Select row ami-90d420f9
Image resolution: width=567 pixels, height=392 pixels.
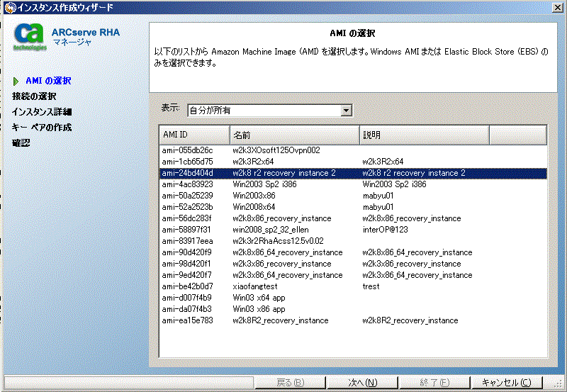click(x=353, y=252)
